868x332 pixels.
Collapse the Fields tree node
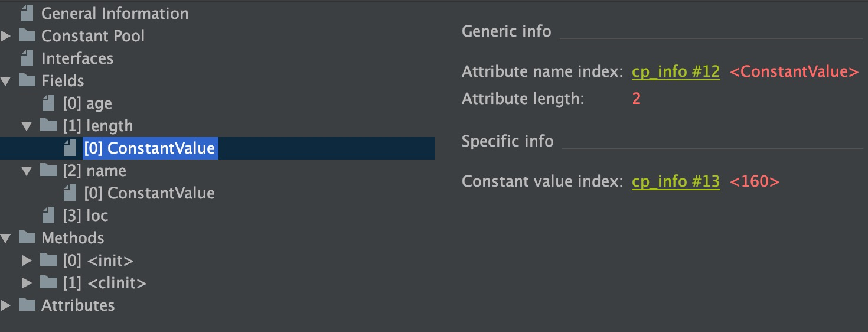(x=6, y=81)
